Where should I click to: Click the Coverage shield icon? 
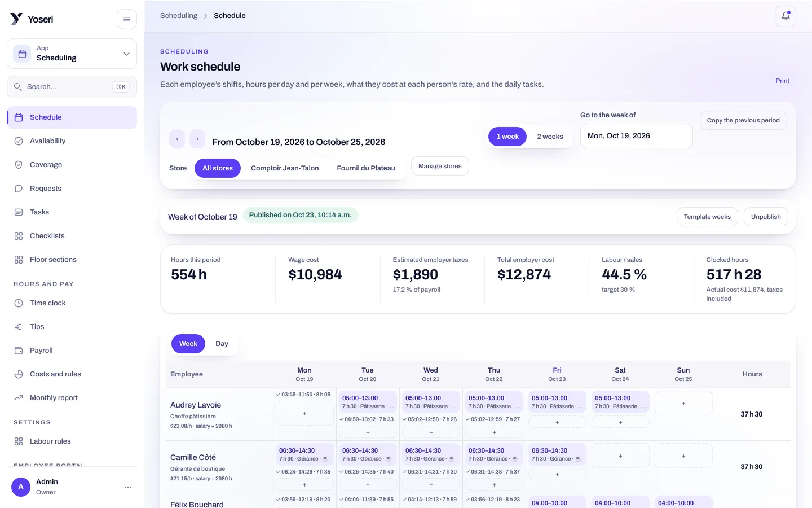click(x=19, y=165)
